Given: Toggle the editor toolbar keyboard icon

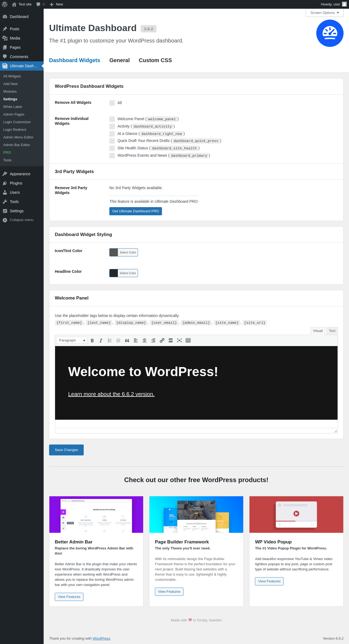Looking at the screenshot, I should click(188, 340).
